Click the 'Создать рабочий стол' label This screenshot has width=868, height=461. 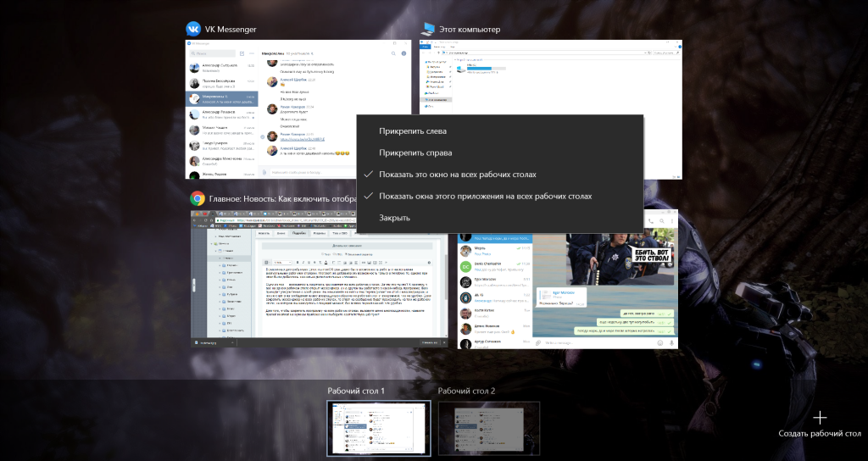click(820, 434)
